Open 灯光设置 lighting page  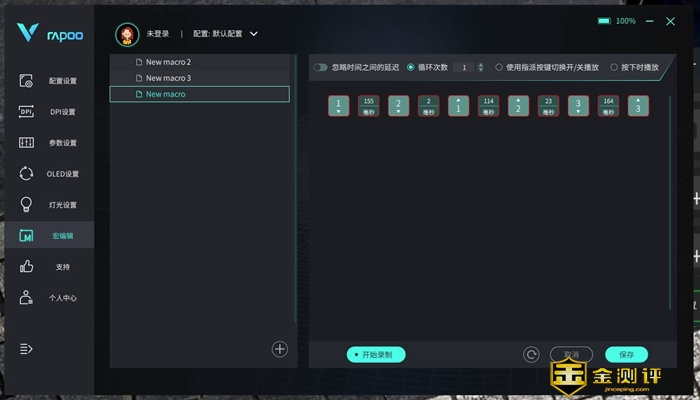click(x=48, y=205)
